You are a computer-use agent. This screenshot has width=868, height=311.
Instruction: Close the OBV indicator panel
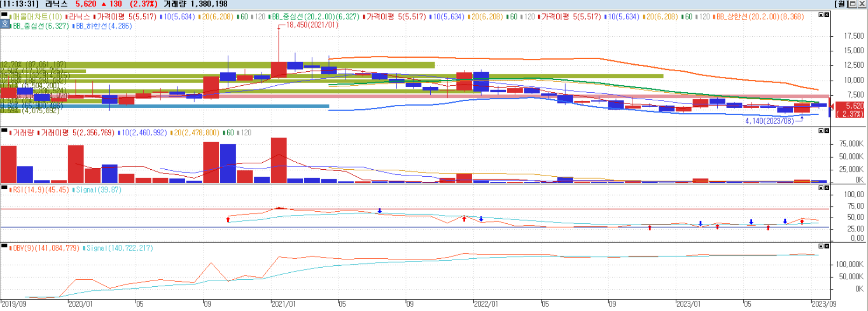(x=826, y=246)
